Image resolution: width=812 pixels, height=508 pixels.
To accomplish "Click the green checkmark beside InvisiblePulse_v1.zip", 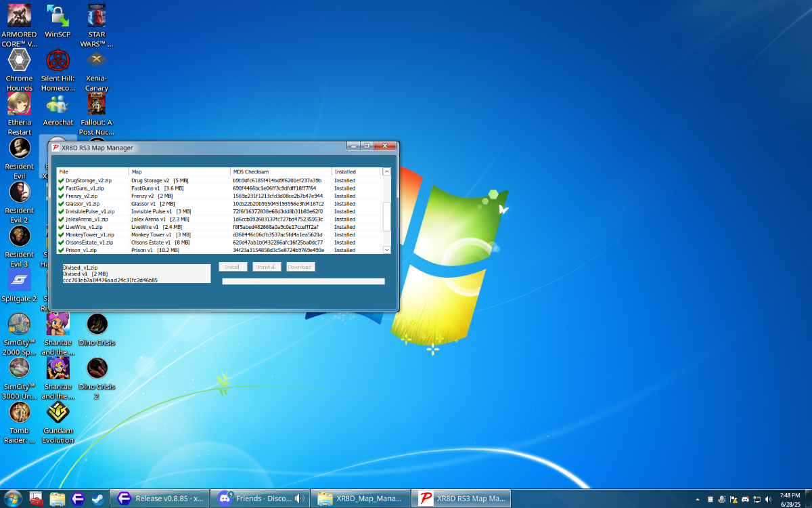I will (61, 211).
